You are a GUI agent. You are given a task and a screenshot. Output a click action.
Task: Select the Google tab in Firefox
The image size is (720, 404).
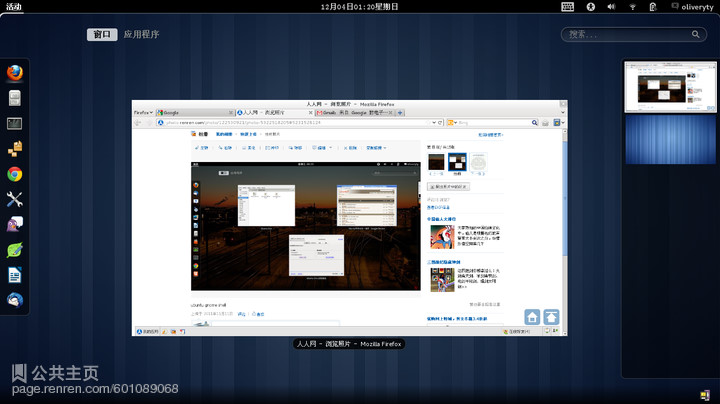pos(195,112)
